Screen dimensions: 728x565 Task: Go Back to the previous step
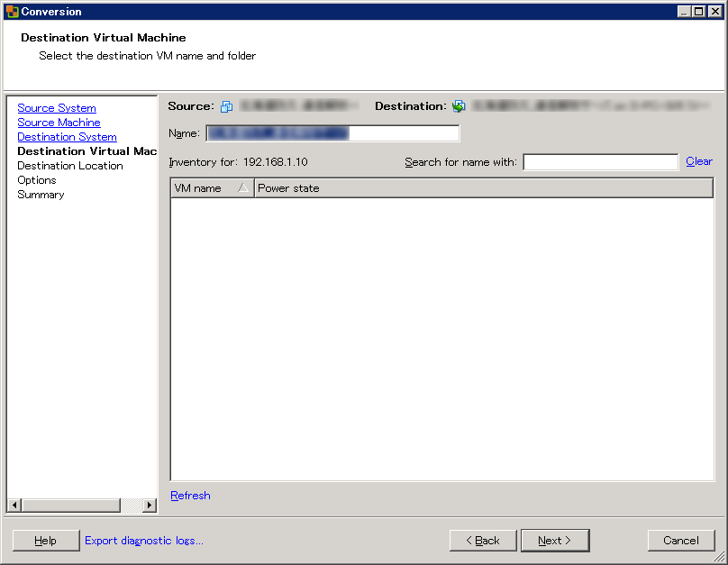(x=483, y=541)
